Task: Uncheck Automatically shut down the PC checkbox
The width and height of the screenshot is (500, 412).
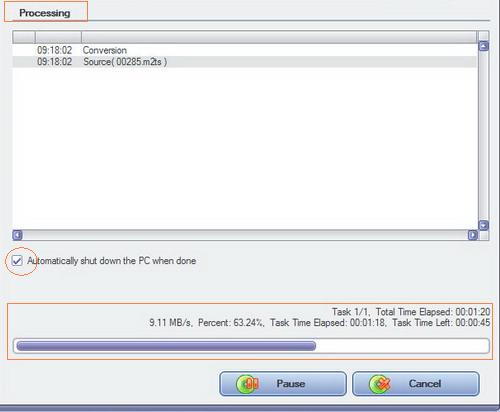Action: 17,261
